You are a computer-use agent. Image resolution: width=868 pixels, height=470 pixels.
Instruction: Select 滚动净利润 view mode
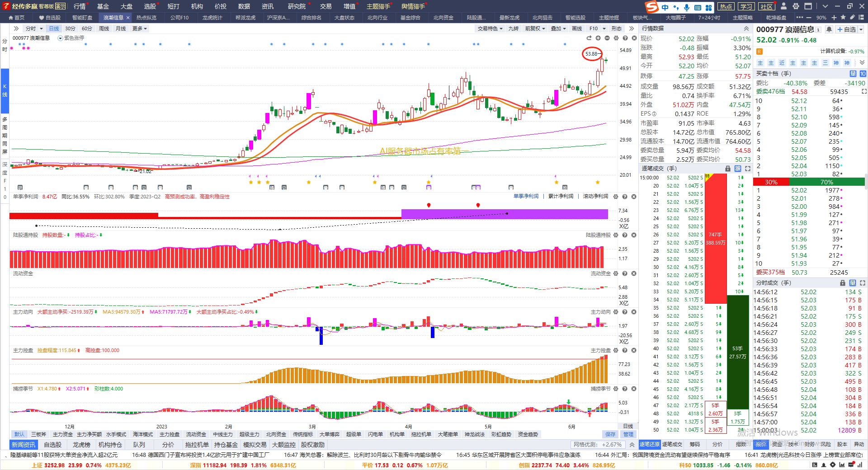tap(595, 196)
